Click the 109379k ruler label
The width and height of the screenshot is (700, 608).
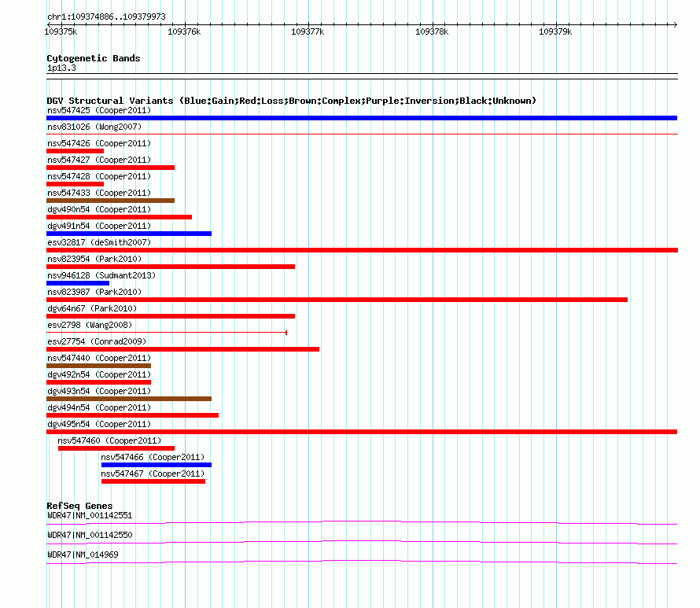(555, 31)
